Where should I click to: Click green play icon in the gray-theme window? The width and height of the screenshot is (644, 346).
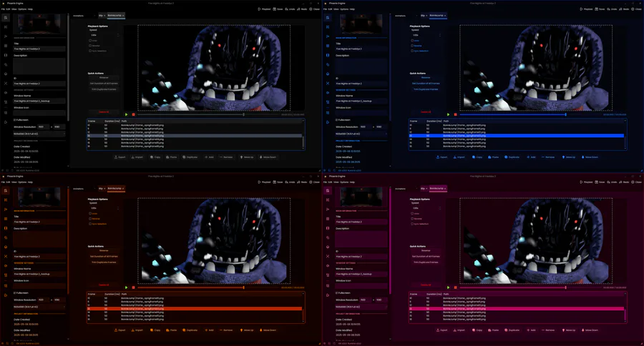tap(127, 114)
